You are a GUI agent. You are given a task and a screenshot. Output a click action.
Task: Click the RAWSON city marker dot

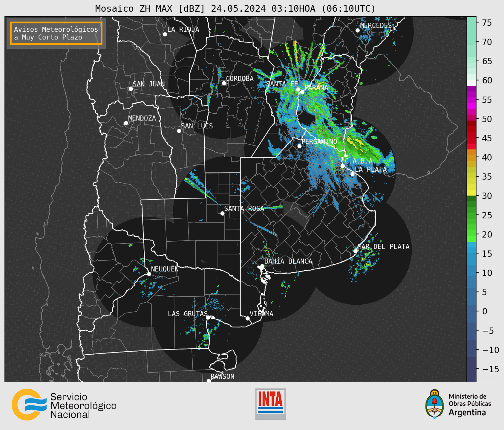pos(209,381)
